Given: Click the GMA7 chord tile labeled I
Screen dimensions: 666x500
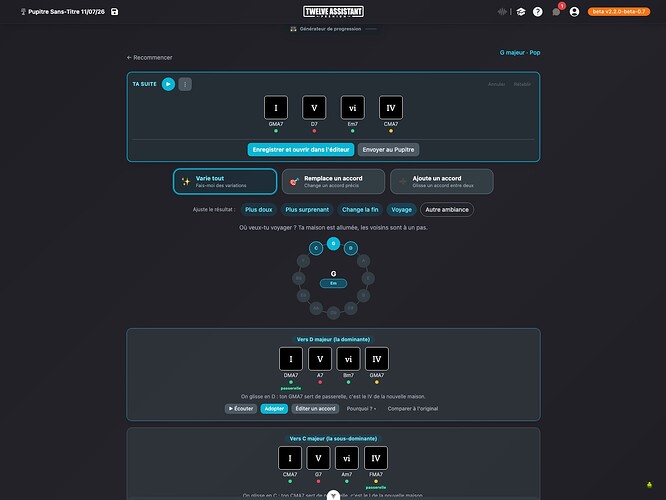Looking at the screenshot, I should (276, 108).
